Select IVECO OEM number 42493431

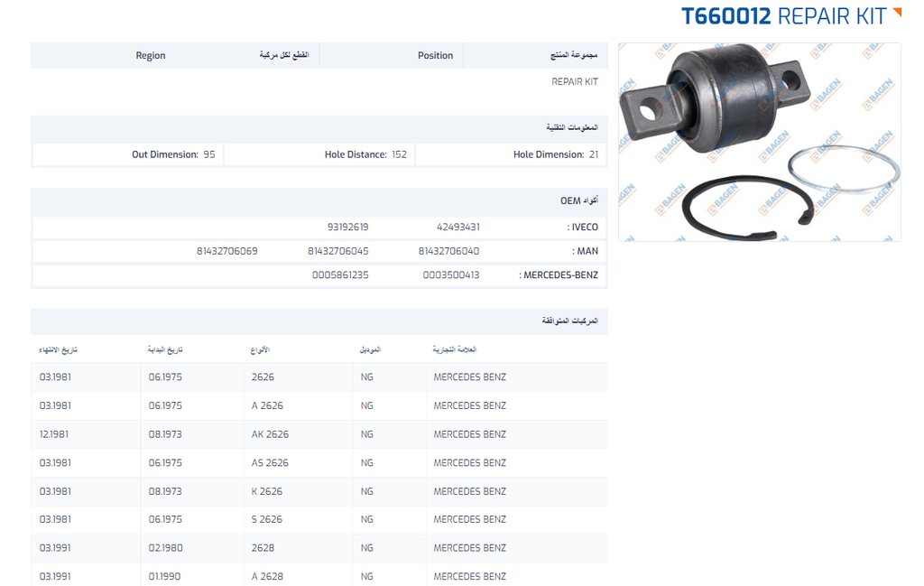[x=457, y=228]
